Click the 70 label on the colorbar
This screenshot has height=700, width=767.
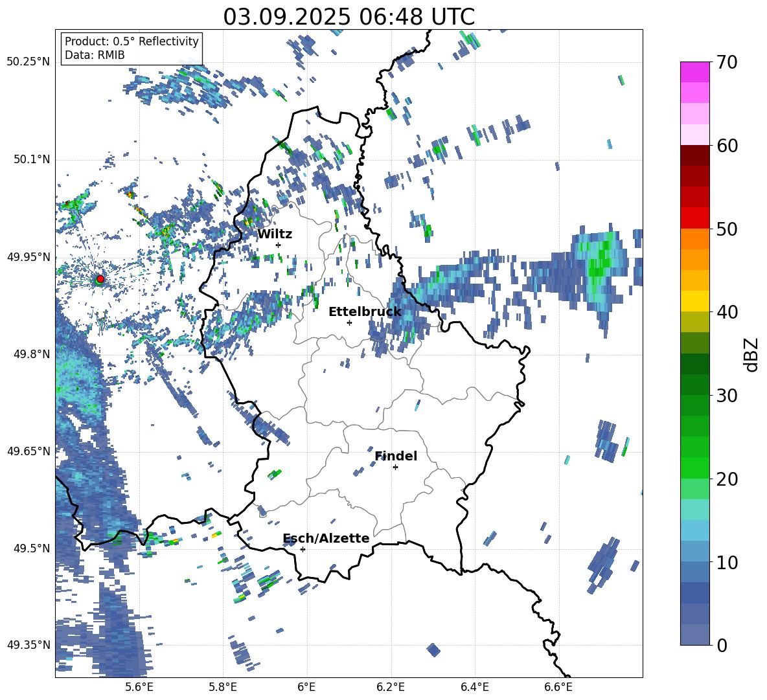[727, 62]
